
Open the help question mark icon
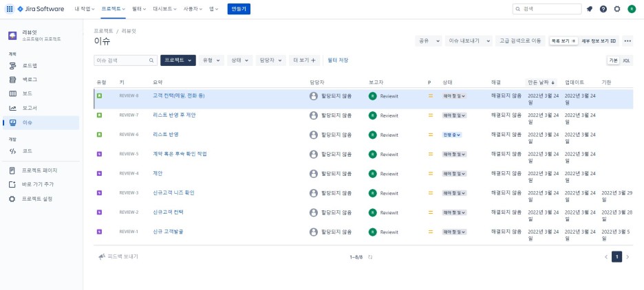pos(603,9)
